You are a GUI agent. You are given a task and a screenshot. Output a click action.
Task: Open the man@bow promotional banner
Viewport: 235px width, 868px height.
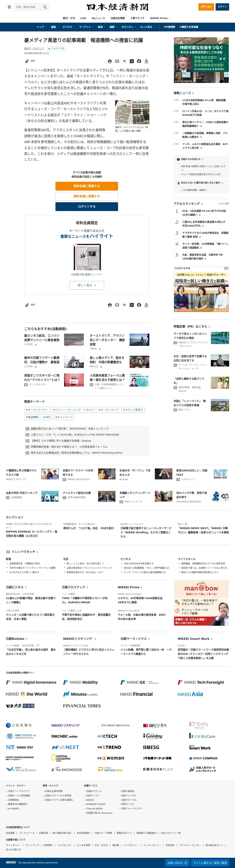[201, 603]
